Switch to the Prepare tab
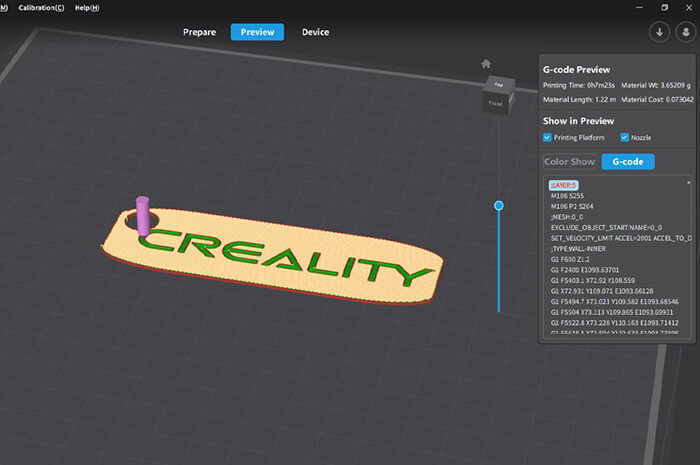 click(x=199, y=32)
